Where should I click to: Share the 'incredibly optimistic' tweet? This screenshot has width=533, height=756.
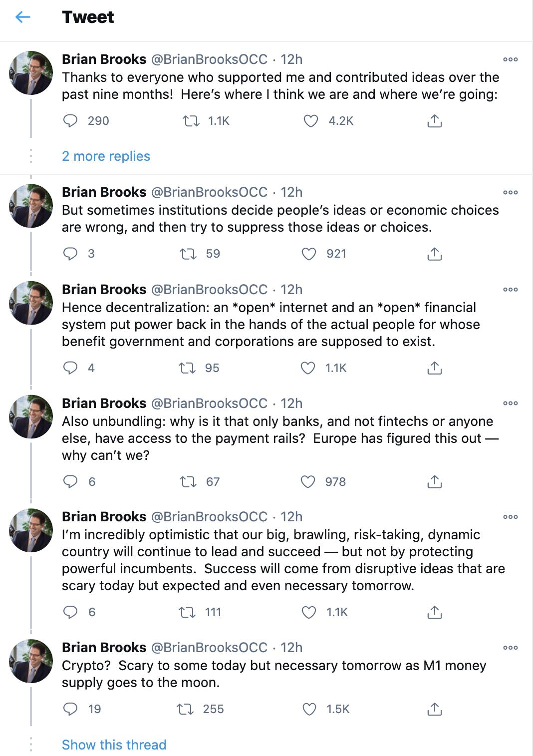pyautogui.click(x=435, y=612)
